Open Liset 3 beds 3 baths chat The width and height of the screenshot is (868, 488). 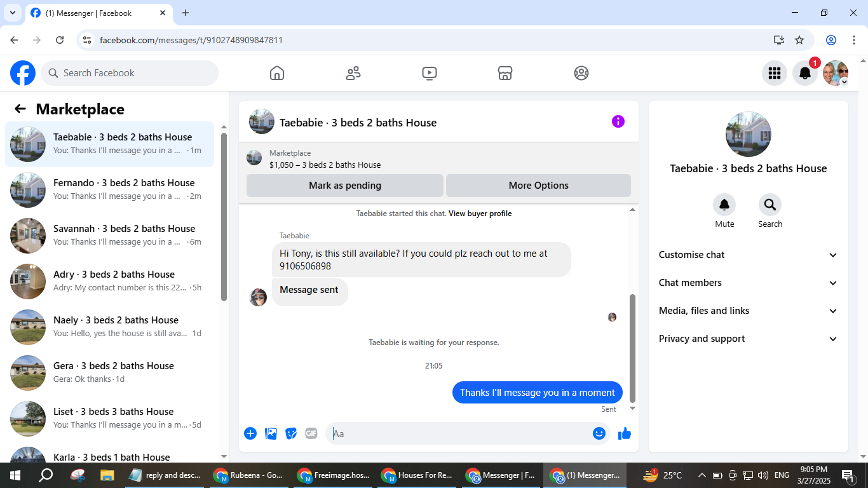click(x=109, y=419)
